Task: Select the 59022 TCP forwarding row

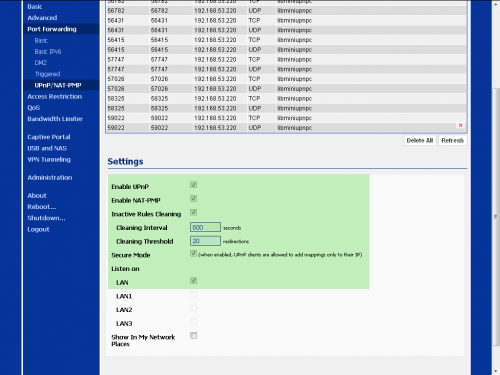Action: pos(286,118)
